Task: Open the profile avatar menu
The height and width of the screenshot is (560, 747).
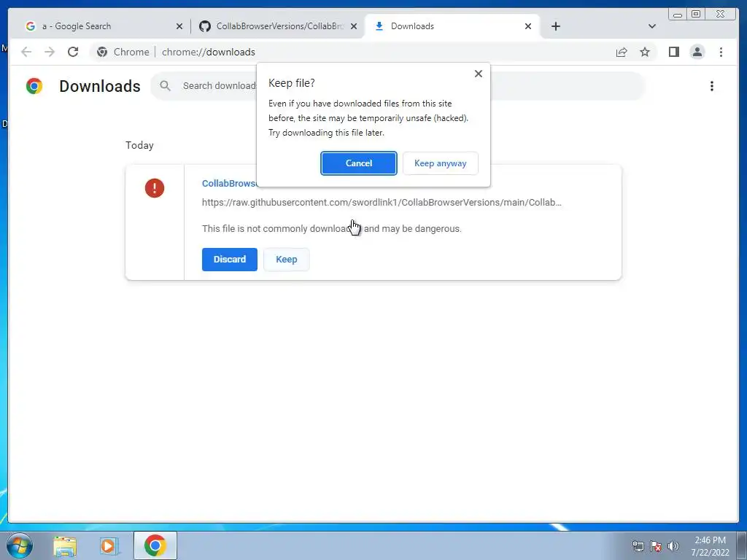Action: click(697, 52)
